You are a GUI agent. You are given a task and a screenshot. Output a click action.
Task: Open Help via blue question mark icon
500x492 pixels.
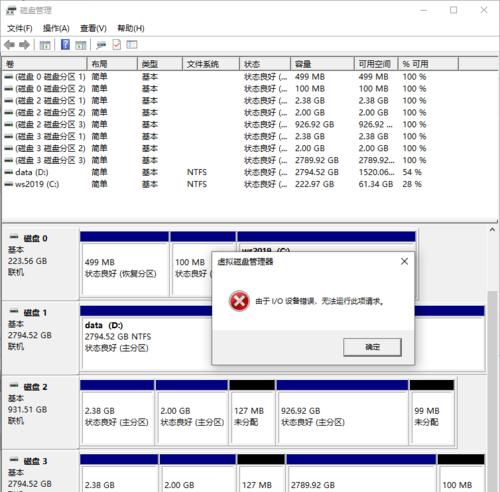tap(65, 44)
